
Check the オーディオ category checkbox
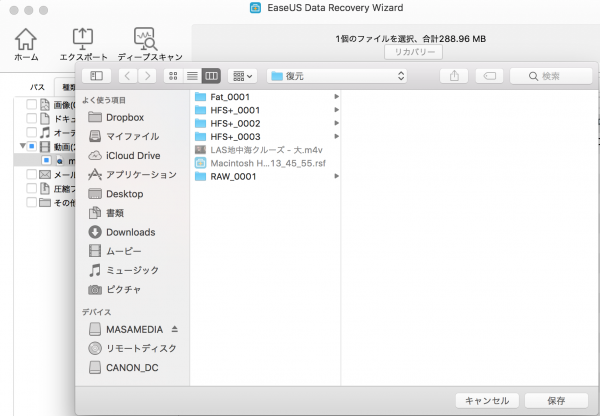pos(31,132)
